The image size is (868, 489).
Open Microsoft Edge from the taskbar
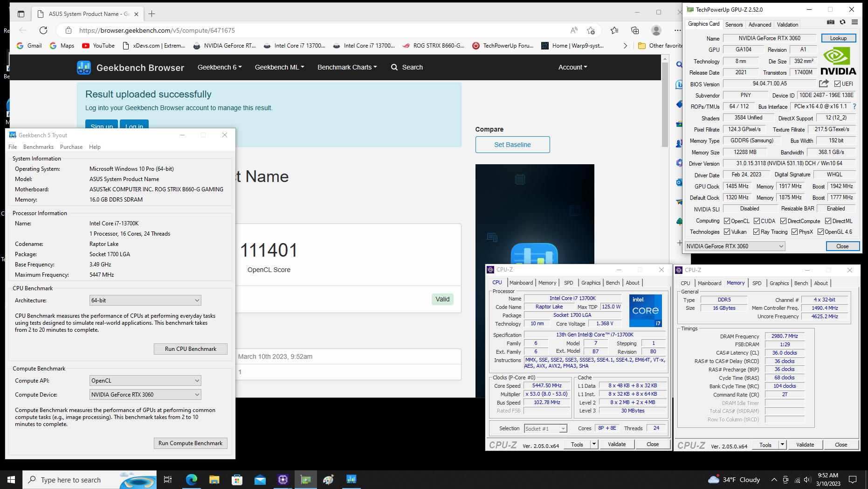(192, 479)
